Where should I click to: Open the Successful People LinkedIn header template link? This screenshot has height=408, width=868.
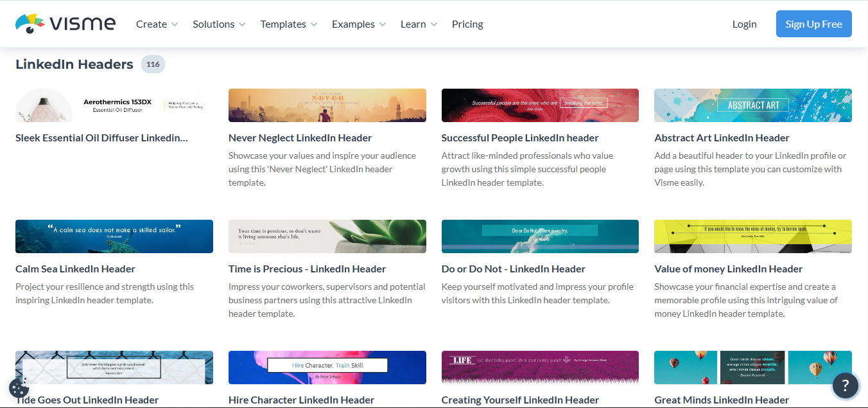click(519, 137)
